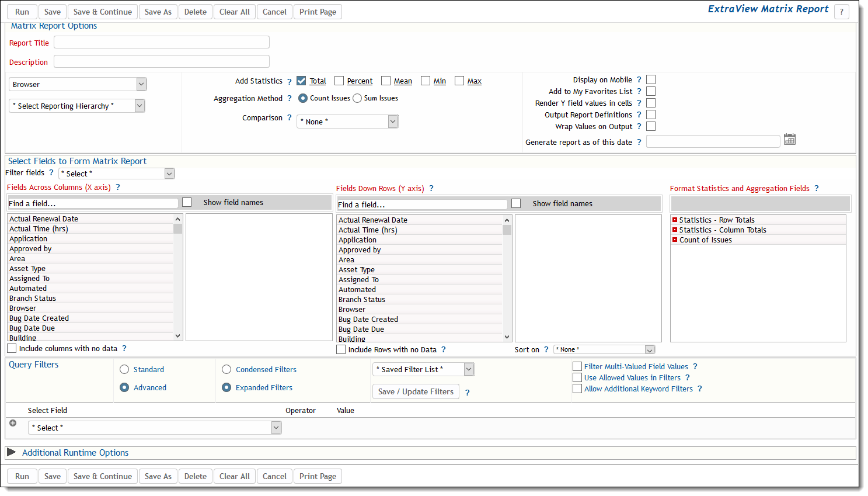This screenshot has height=496, width=868.
Task: Enable the Max statistic checkbox
Action: 459,81
